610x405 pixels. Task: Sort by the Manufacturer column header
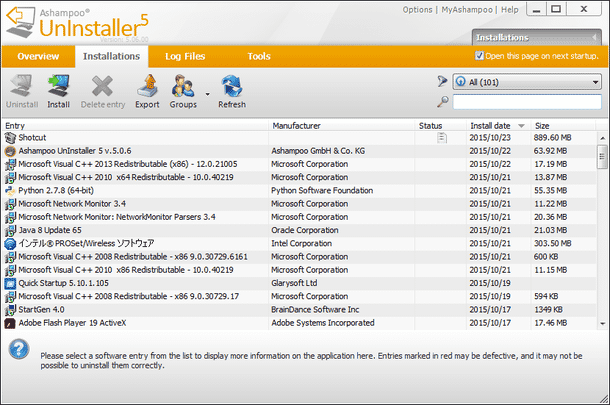point(342,126)
